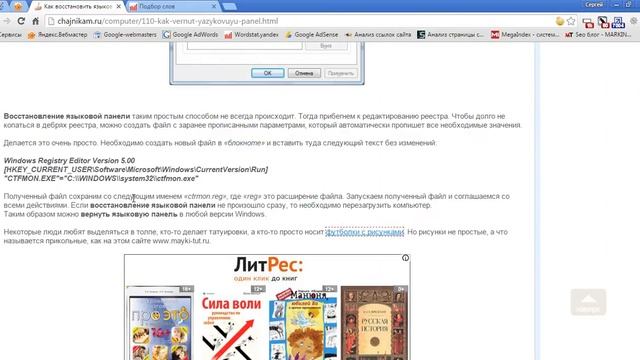The width and height of the screenshot is (640, 360).
Task: Open the ЛитРес logo in the ad
Action: click(268, 265)
